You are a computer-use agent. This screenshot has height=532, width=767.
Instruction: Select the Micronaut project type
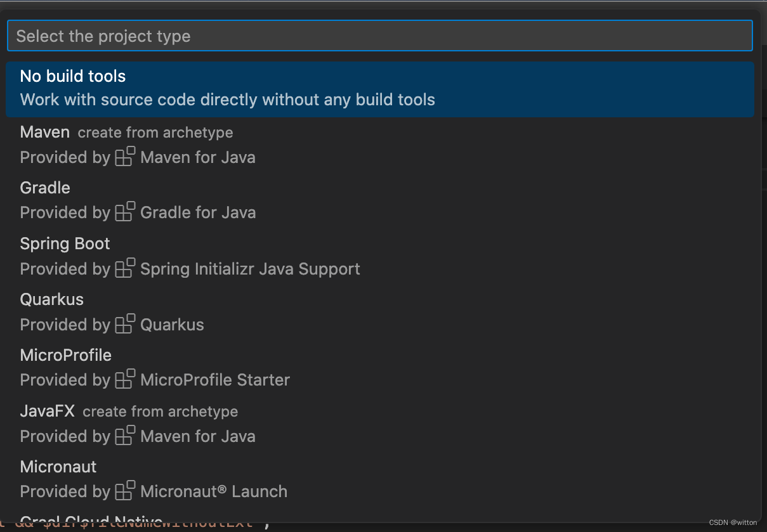pyautogui.click(x=58, y=467)
